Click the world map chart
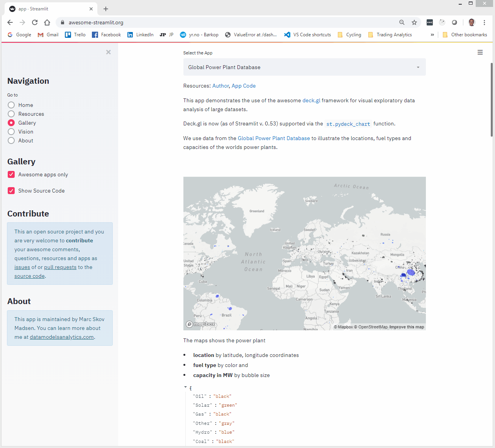495x448 pixels. point(304,253)
